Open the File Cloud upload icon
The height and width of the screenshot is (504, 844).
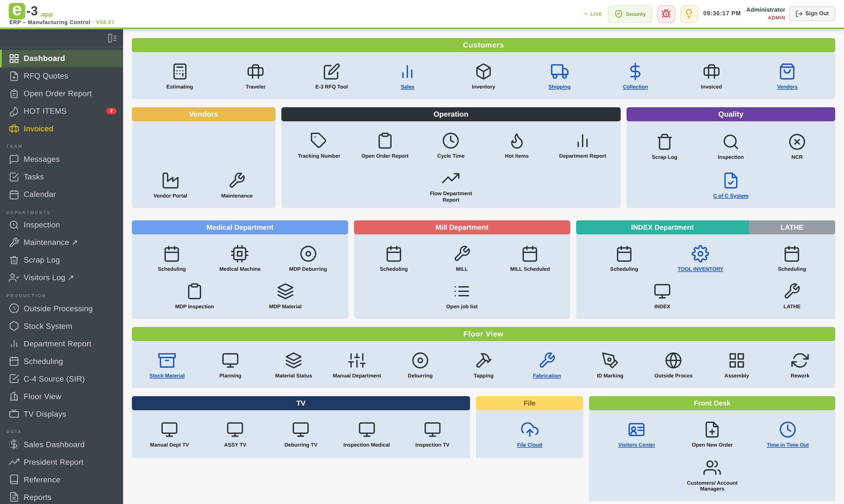pyautogui.click(x=530, y=430)
